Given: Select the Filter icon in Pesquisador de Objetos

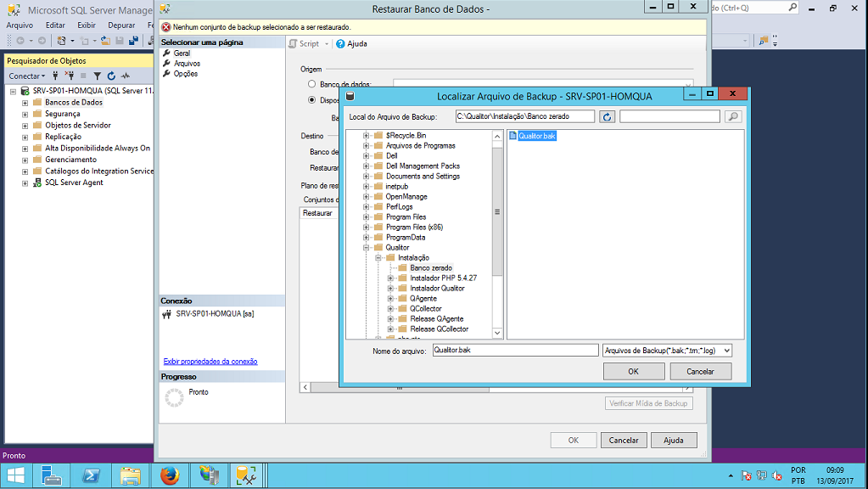Looking at the screenshot, I should (96, 76).
